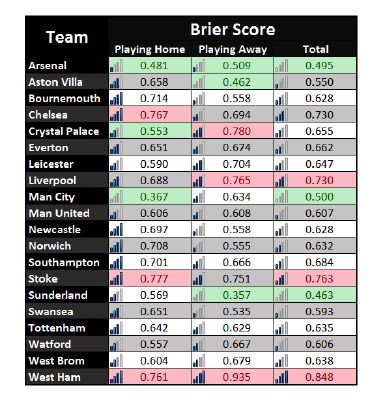The width and height of the screenshot is (385, 403).
Task: Select the Playing Home column header
Action: [x=150, y=49]
